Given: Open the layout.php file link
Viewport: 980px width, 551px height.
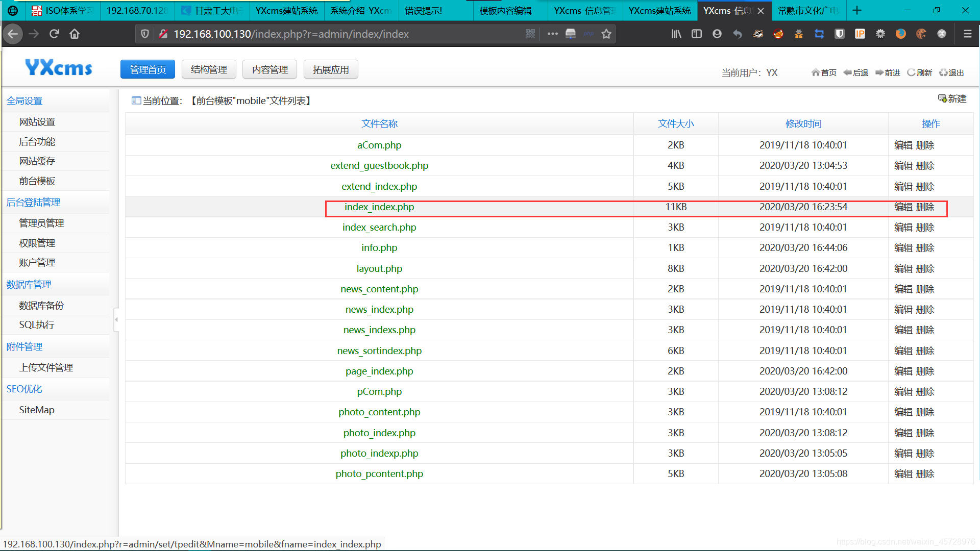Looking at the screenshot, I should 379,269.
